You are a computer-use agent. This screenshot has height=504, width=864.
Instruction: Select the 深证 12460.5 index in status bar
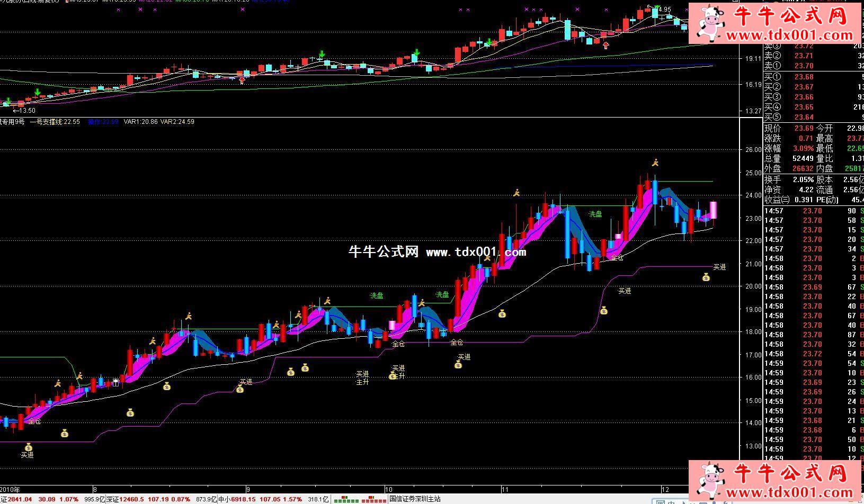tap(124, 499)
